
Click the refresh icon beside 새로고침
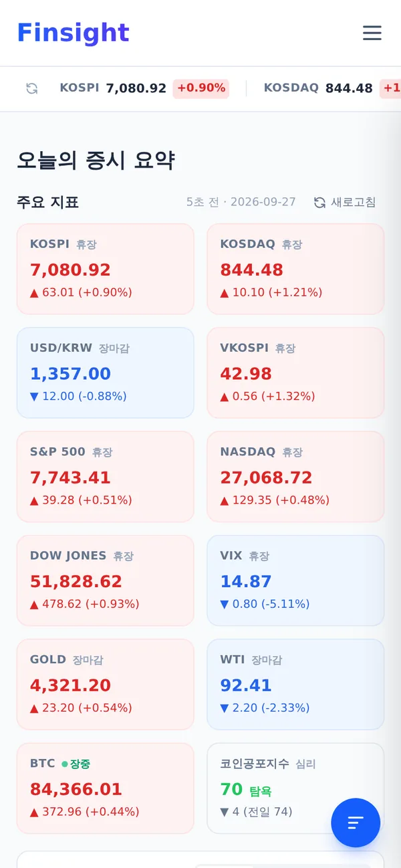(320, 202)
